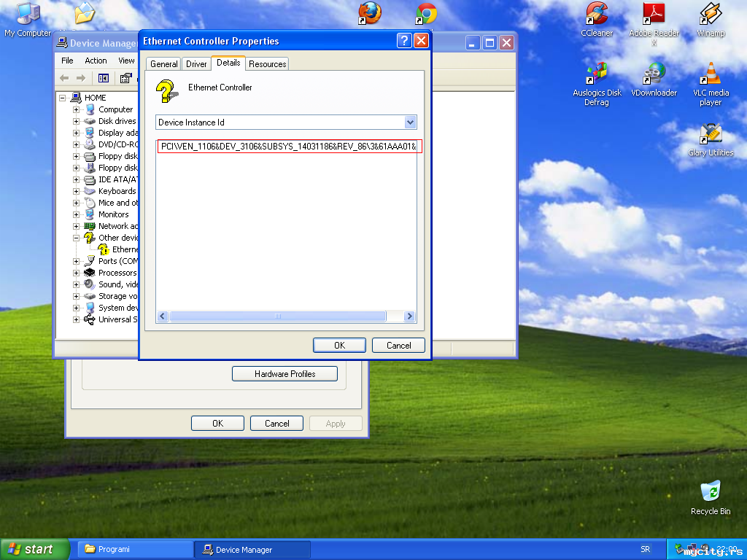
Task: Launch CCleaner from the desktop
Action: (597, 20)
